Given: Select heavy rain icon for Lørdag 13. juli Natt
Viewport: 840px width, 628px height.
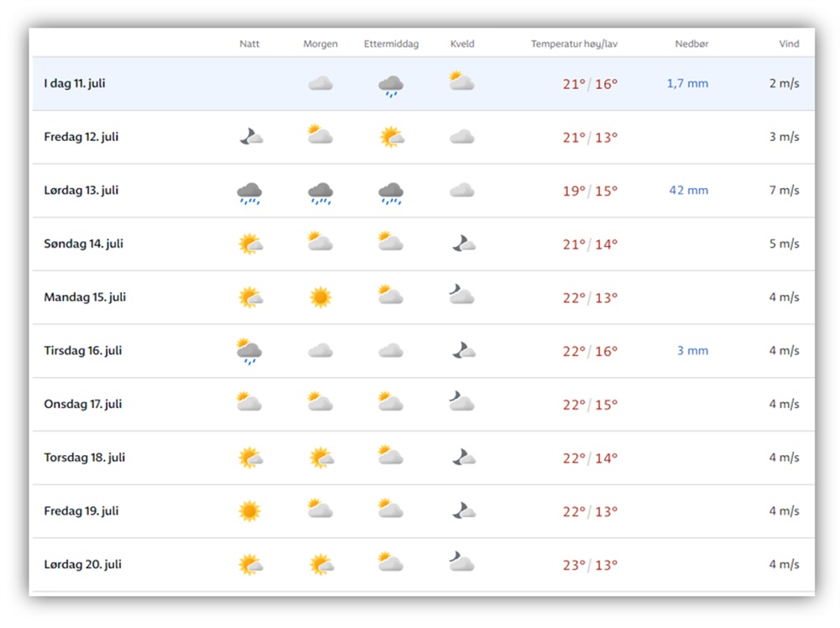Looking at the screenshot, I should (x=249, y=193).
